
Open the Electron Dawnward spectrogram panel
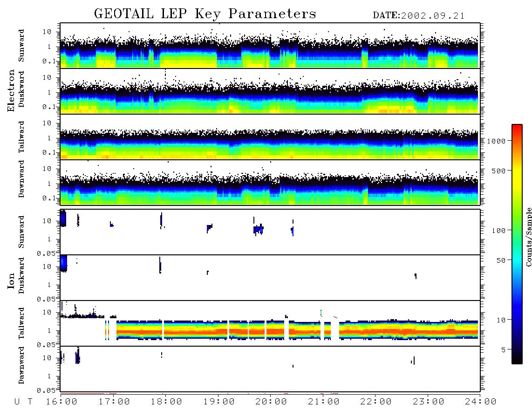pos(270,182)
